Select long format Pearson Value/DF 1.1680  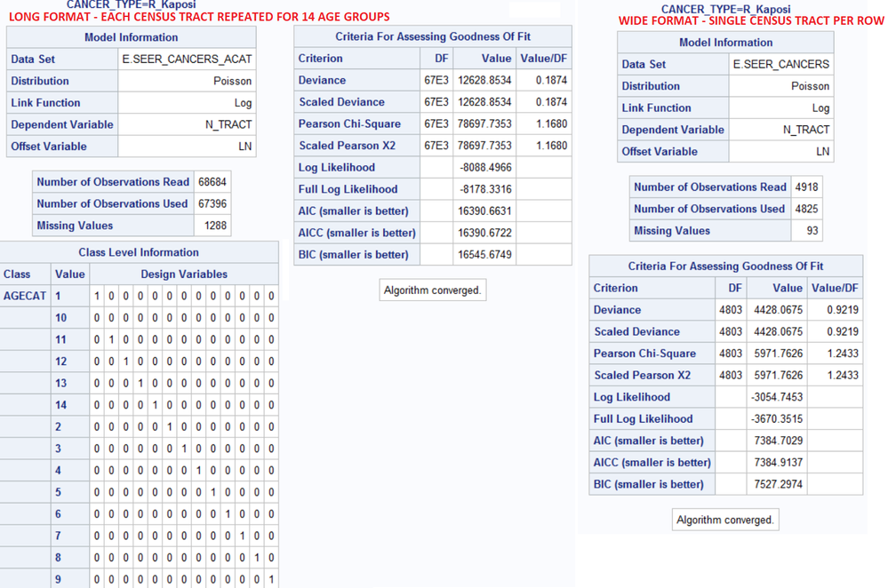[x=552, y=124]
